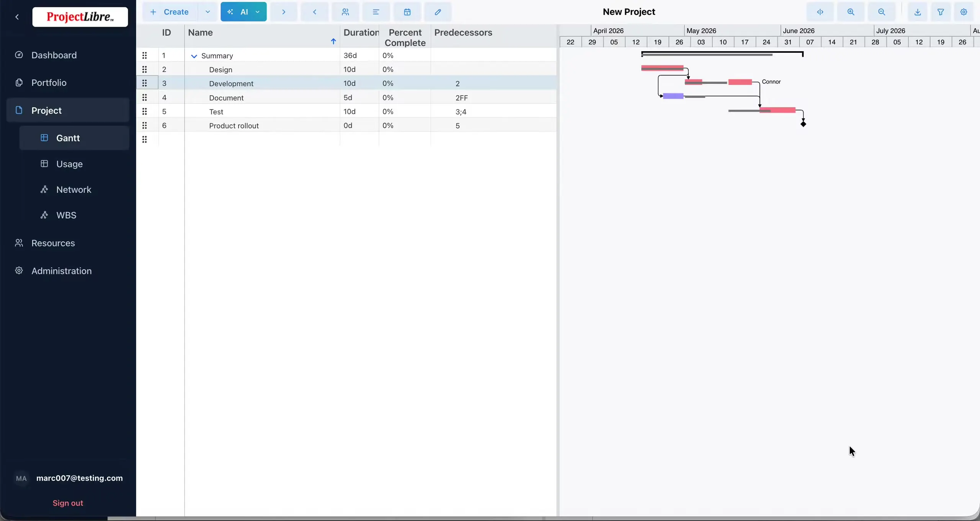This screenshot has width=980, height=521.
Task: Click the Predecessors cell showing 2FF
Action: pyautogui.click(x=493, y=98)
